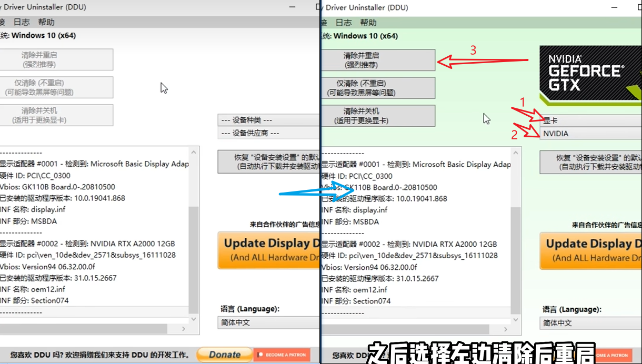Open language dropdown 简体中文 in left window
The width and height of the screenshot is (642, 364).
point(268,322)
